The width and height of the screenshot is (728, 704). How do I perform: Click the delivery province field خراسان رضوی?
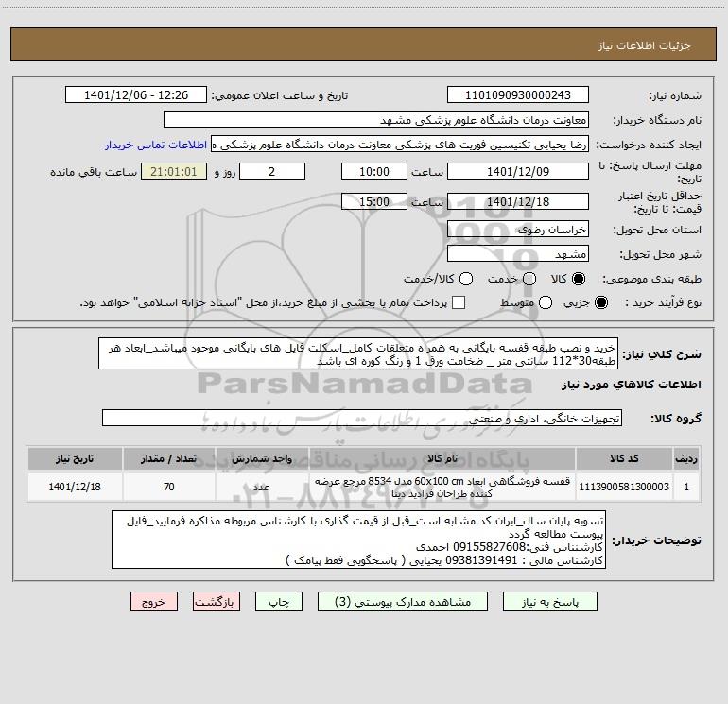[x=518, y=229]
